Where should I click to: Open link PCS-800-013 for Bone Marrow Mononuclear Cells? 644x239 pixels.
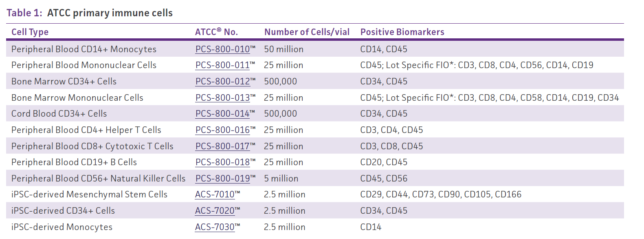click(222, 98)
